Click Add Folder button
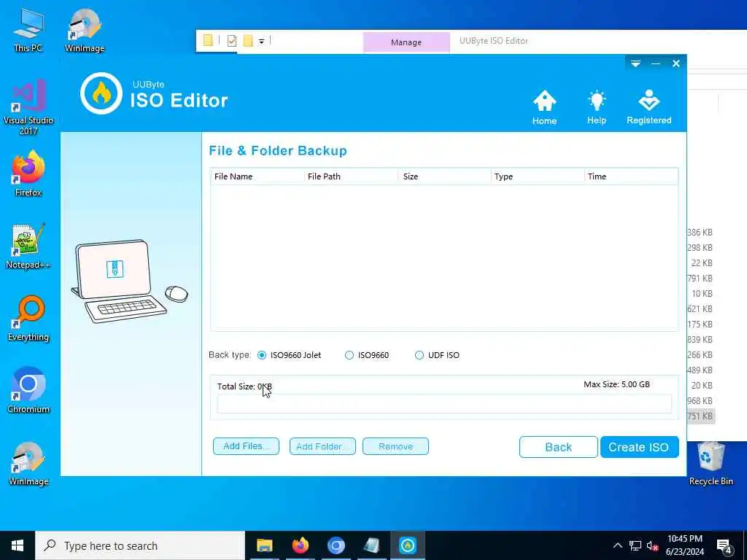Viewport: 747px width, 560px height. point(322,446)
